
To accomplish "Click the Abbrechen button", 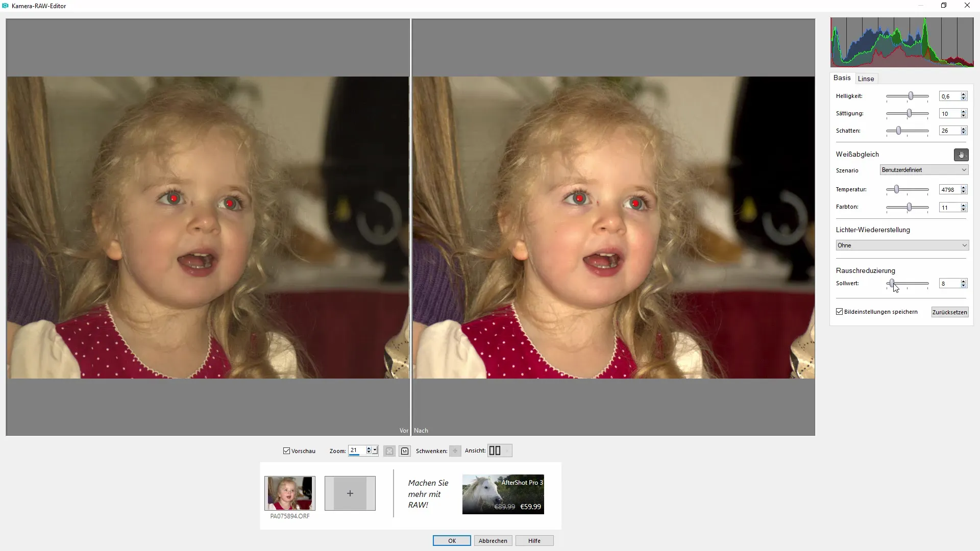I will click(x=493, y=541).
